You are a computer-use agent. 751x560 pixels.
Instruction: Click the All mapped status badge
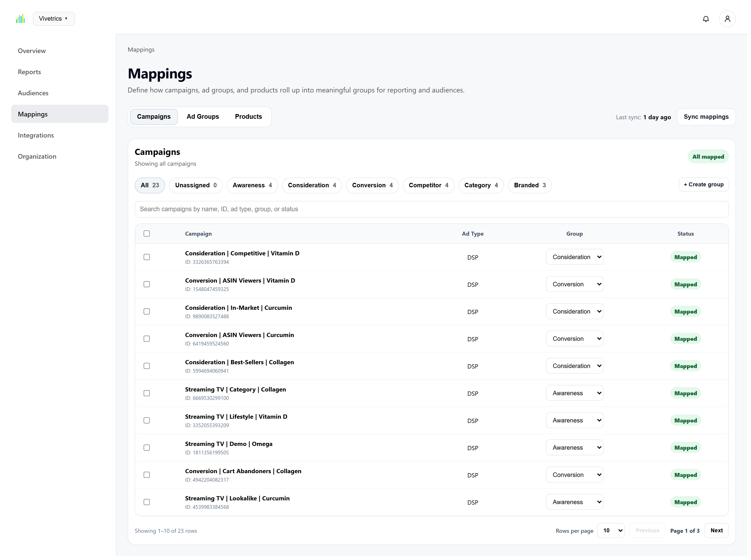coord(708,157)
